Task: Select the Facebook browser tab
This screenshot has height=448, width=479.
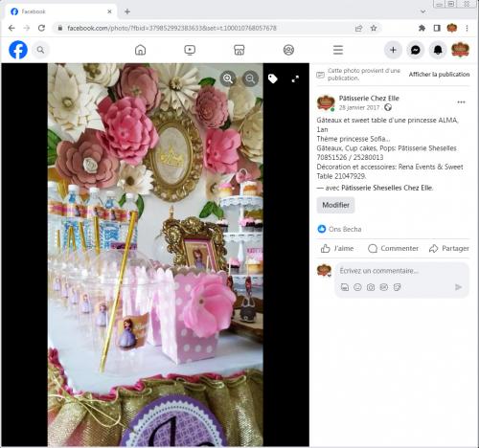Action: (x=60, y=11)
